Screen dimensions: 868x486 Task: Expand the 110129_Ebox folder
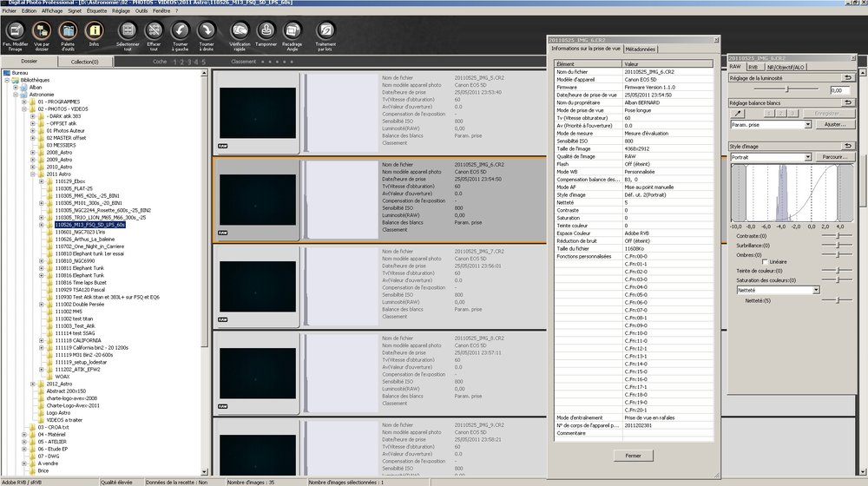coord(41,181)
